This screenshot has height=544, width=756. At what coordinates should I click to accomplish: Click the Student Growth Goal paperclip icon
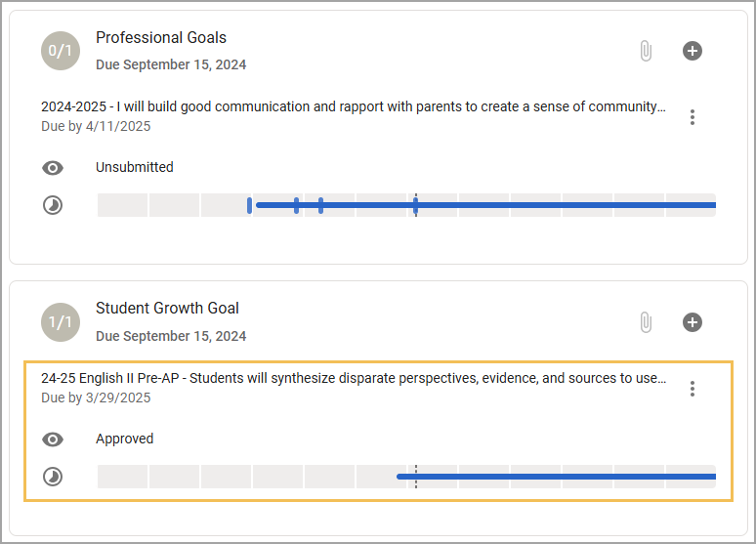click(646, 322)
